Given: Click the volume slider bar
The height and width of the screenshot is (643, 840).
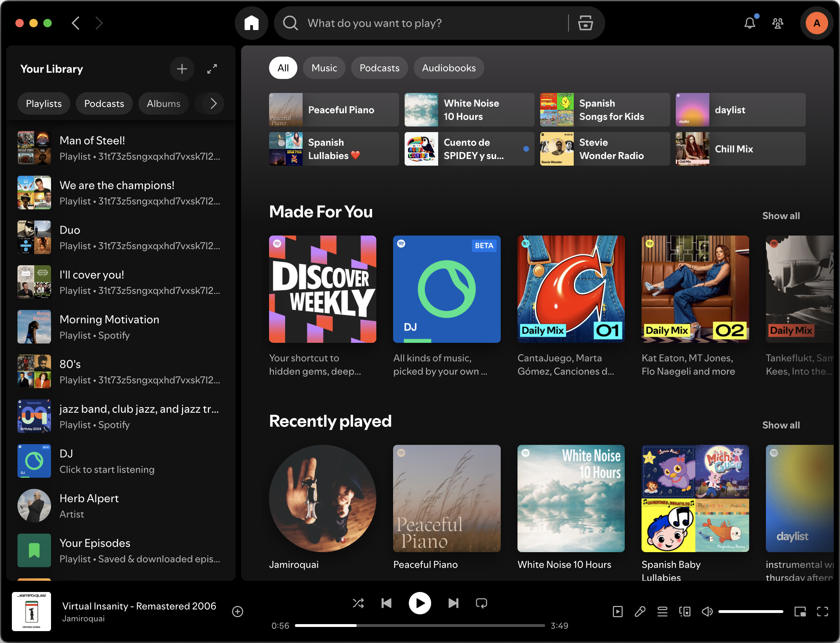Looking at the screenshot, I should [750, 611].
